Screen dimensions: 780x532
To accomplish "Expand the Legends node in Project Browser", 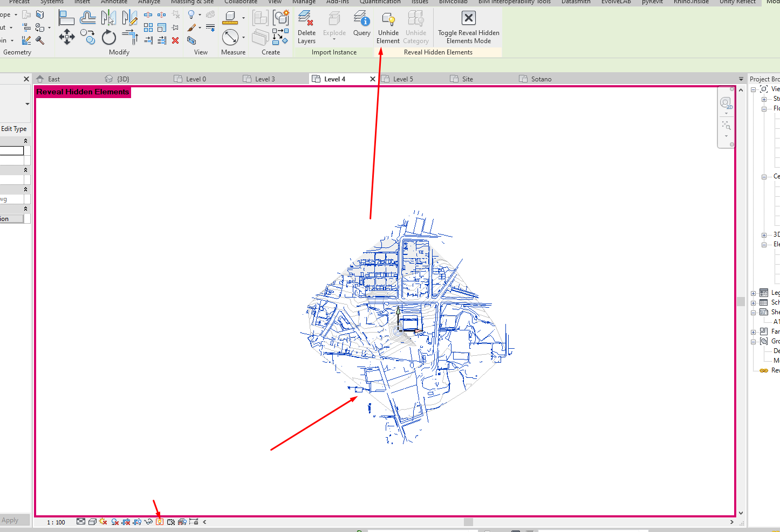I will [x=754, y=293].
